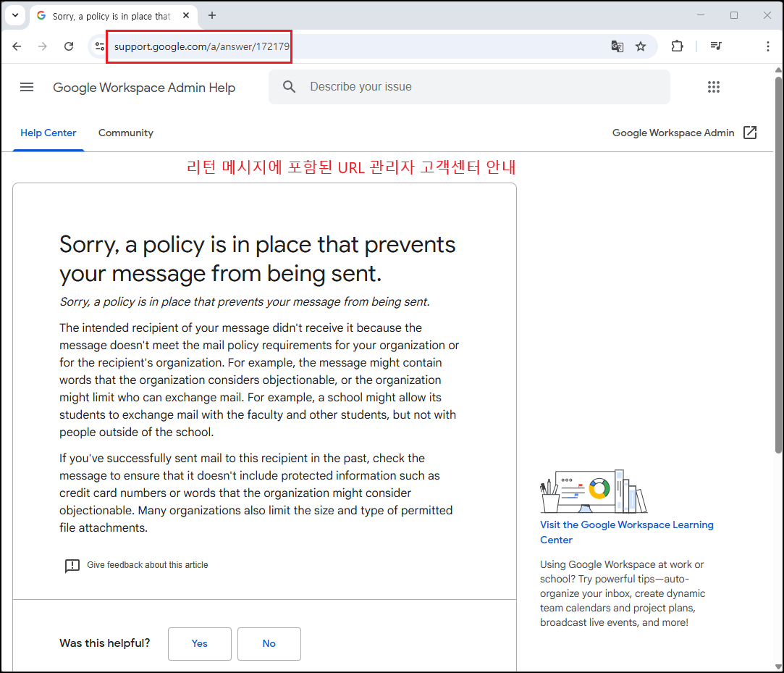This screenshot has height=673, width=784.
Task: Click the 'Was this helpful?' label
Action: pos(104,643)
